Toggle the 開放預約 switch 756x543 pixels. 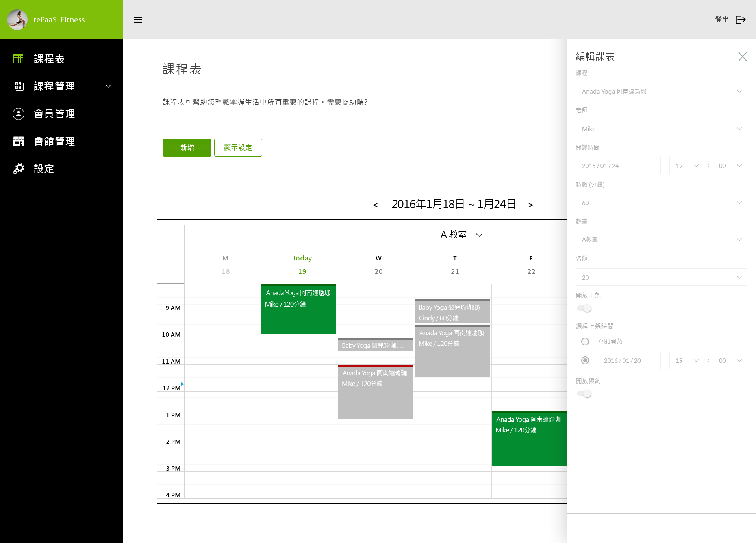point(584,394)
